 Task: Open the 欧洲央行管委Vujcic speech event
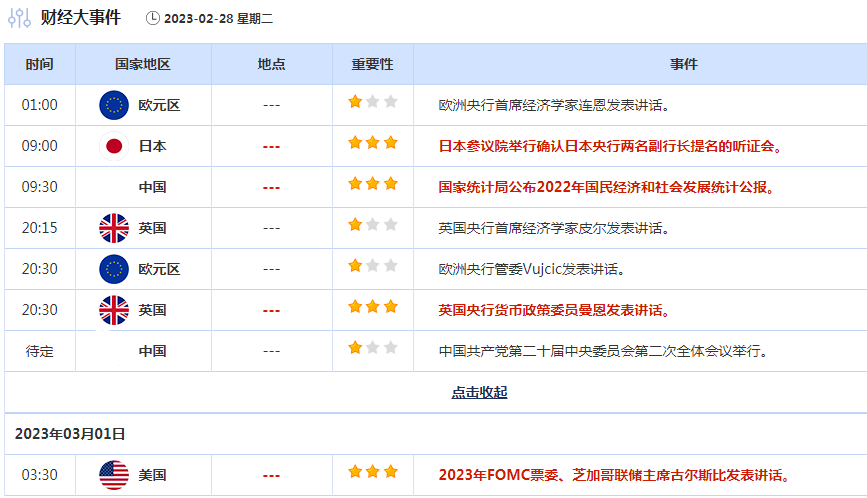click(x=532, y=269)
